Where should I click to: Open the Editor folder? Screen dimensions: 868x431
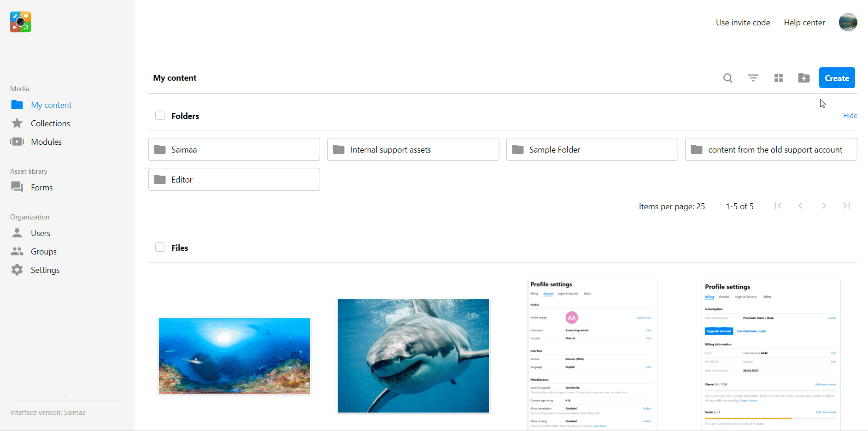point(234,179)
